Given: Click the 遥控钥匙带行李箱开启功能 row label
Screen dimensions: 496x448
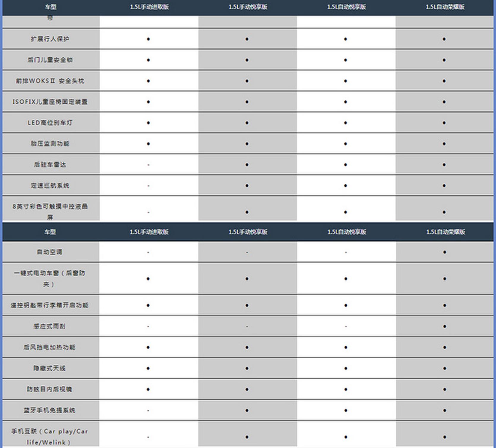Looking at the screenshot, I should (50, 305).
